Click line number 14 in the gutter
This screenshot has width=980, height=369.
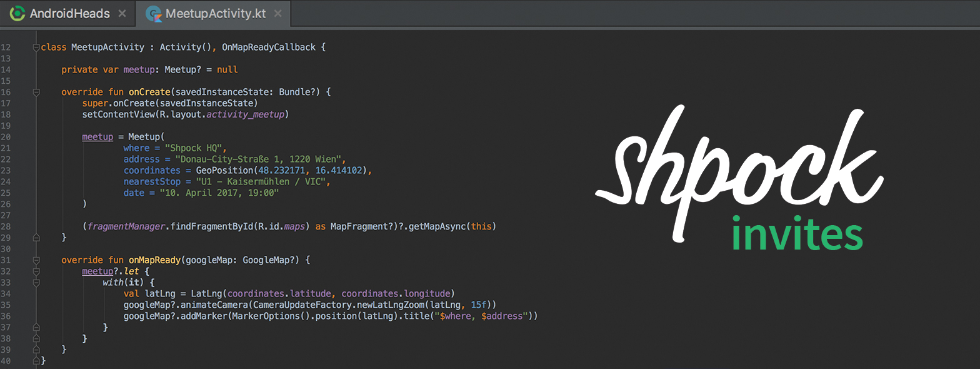pyautogui.click(x=6, y=69)
